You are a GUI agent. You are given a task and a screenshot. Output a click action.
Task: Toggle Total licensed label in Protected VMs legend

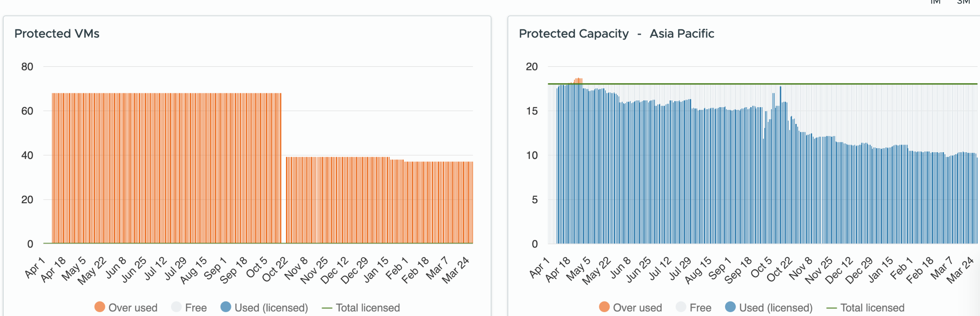coord(368,308)
